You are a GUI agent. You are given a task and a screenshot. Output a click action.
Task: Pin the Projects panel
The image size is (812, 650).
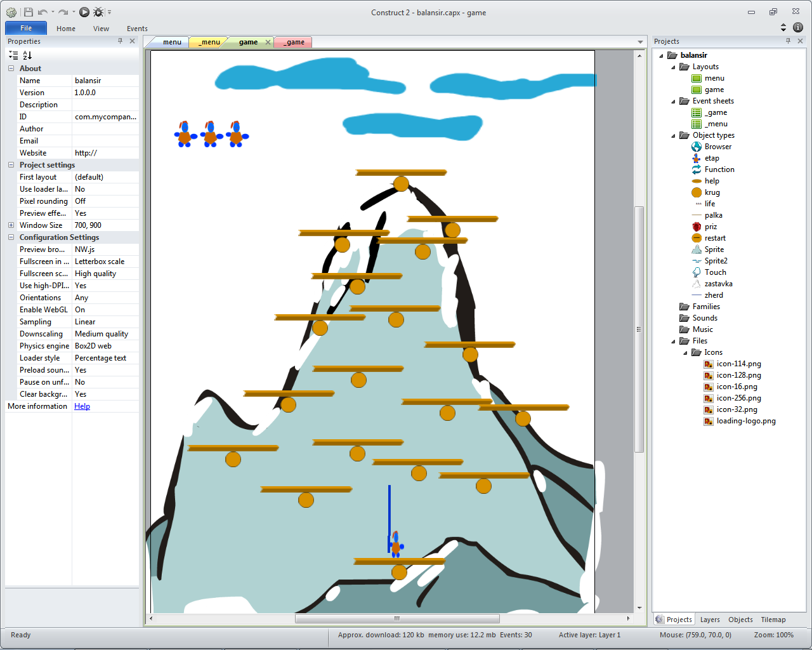tap(788, 41)
